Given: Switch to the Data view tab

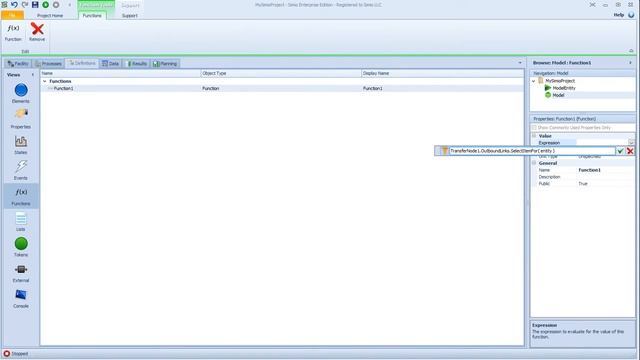Looking at the screenshot, I should pyautogui.click(x=111, y=64).
